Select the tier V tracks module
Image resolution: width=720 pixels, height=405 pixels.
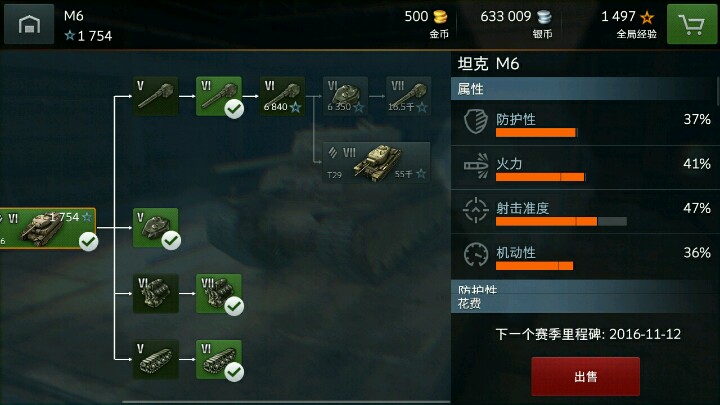coord(156,359)
